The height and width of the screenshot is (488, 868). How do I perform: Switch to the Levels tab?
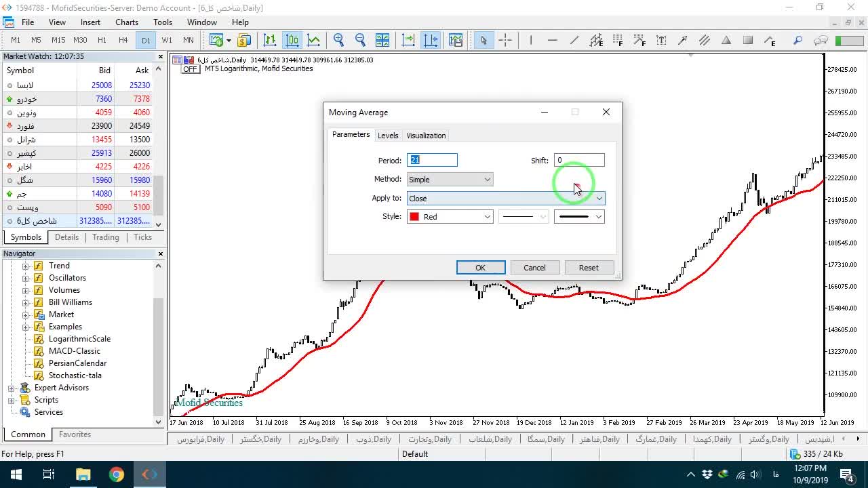point(388,136)
